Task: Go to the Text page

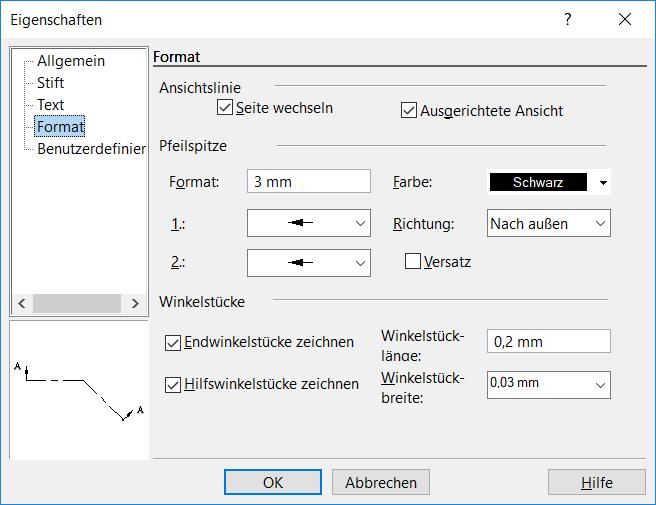Action: click(x=50, y=105)
